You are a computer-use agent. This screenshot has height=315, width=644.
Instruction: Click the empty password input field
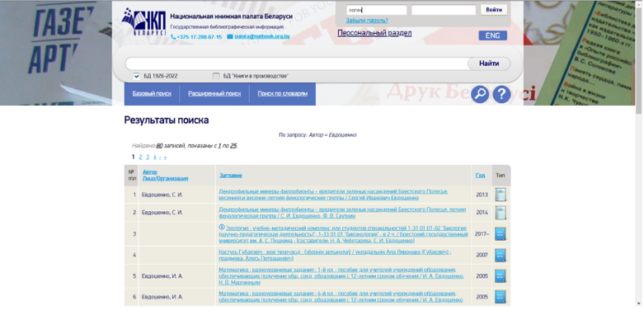click(x=444, y=10)
